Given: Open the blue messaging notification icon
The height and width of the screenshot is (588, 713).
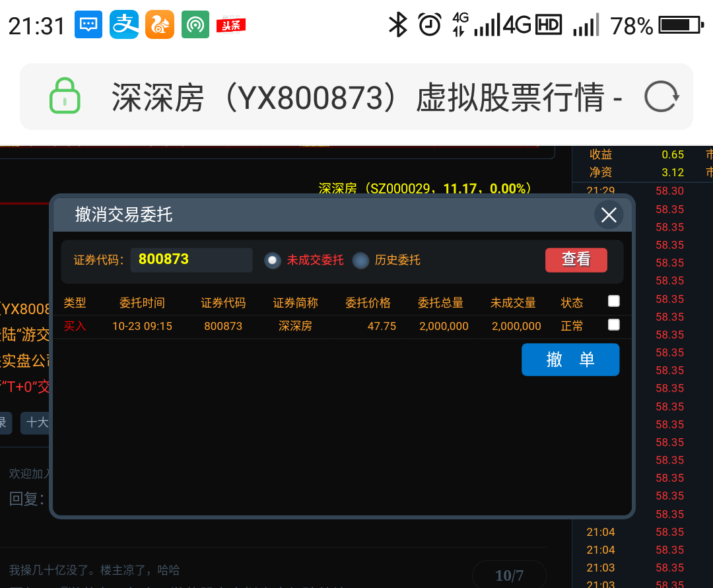Looking at the screenshot, I should click(x=88, y=25).
